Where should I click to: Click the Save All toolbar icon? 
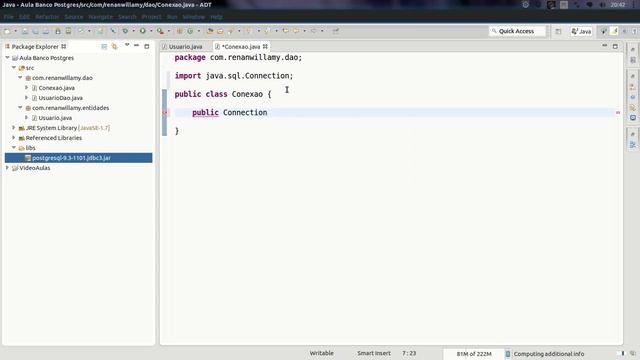35,31
